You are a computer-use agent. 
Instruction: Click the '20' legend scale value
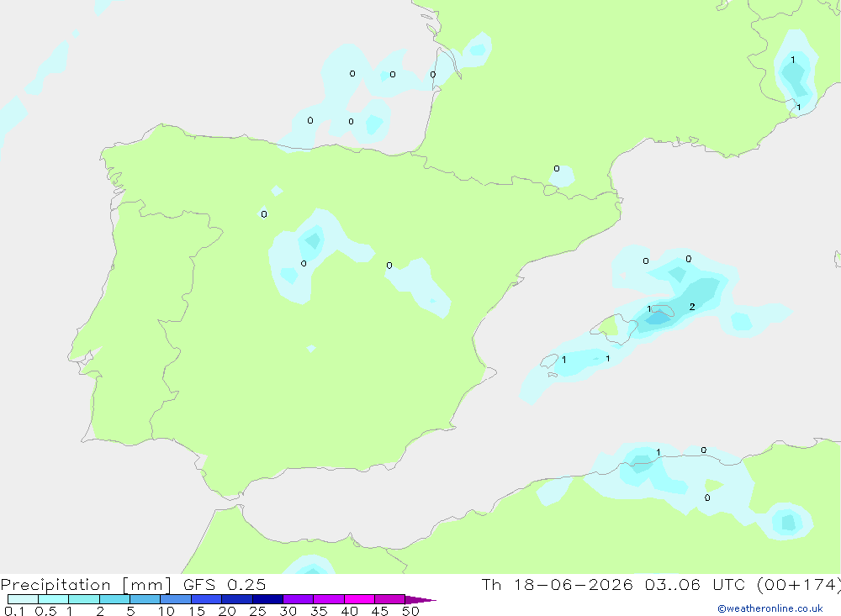[227, 611]
